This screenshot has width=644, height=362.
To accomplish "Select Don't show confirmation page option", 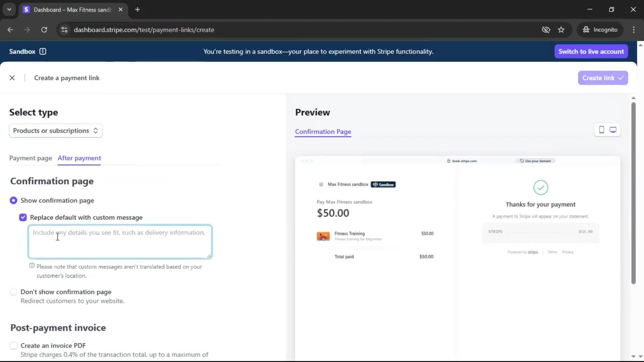I will point(13,292).
